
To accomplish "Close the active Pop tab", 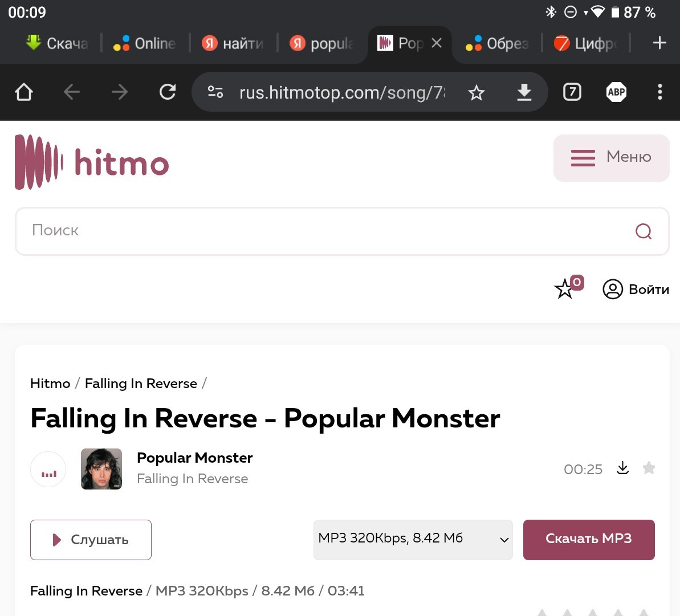I will click(x=437, y=43).
